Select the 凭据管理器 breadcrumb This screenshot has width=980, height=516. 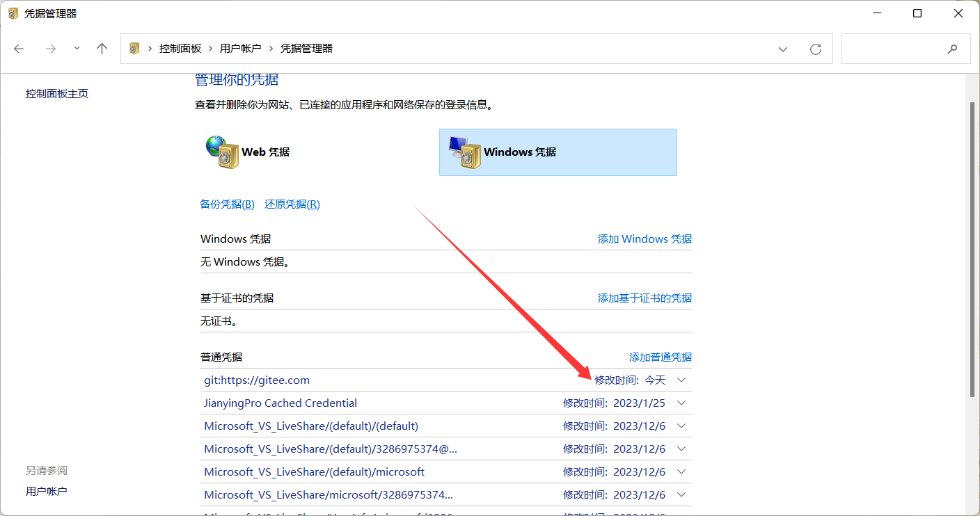(x=306, y=49)
